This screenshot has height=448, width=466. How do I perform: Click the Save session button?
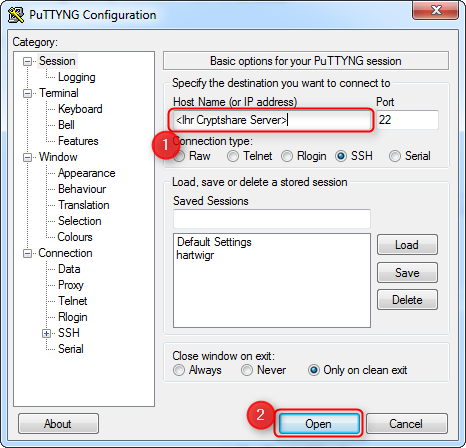pos(407,273)
